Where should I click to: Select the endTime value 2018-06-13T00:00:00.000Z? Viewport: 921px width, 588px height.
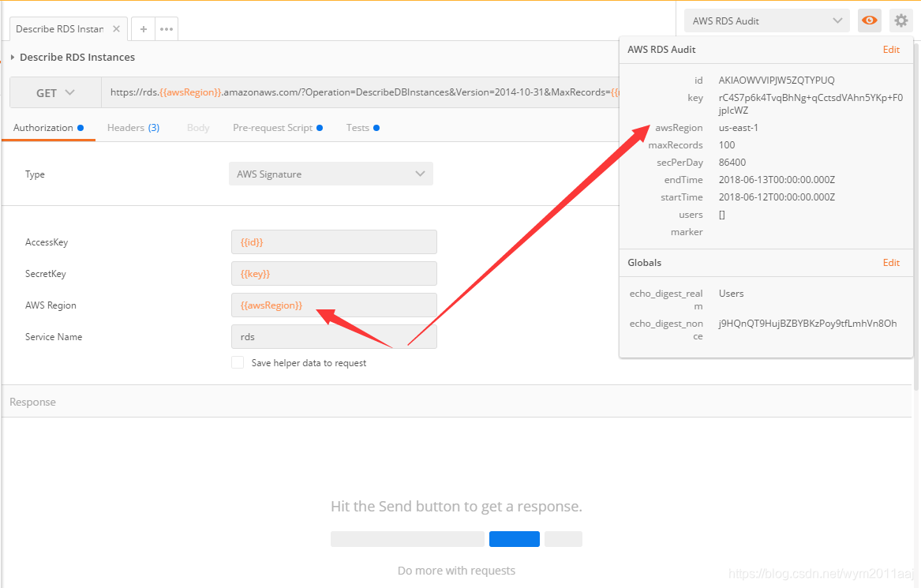coord(777,180)
